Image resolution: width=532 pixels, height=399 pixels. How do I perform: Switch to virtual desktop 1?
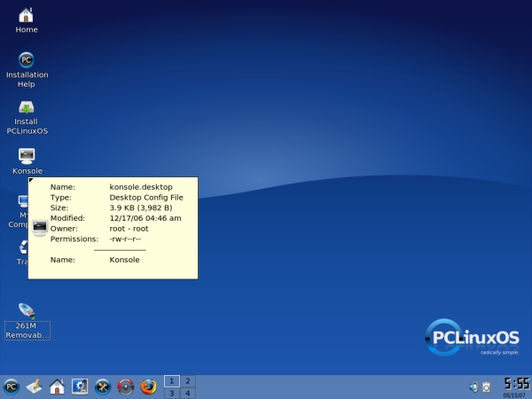(172, 381)
